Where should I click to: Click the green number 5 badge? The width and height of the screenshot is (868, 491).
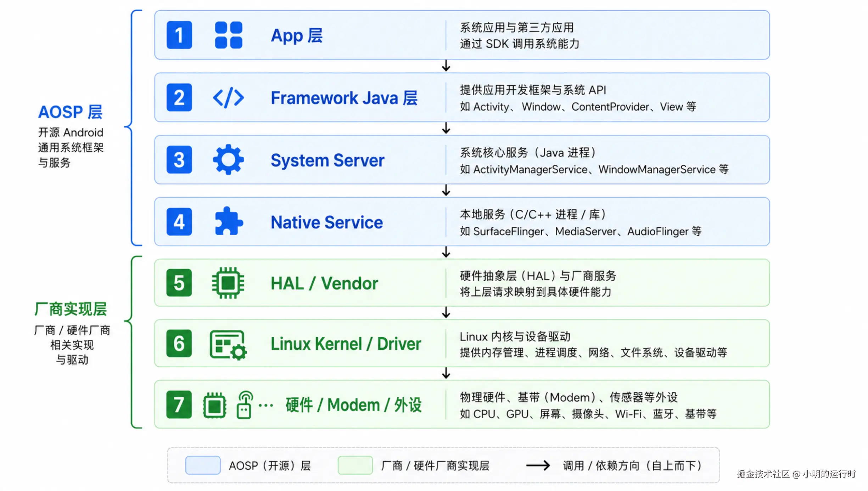[179, 283]
